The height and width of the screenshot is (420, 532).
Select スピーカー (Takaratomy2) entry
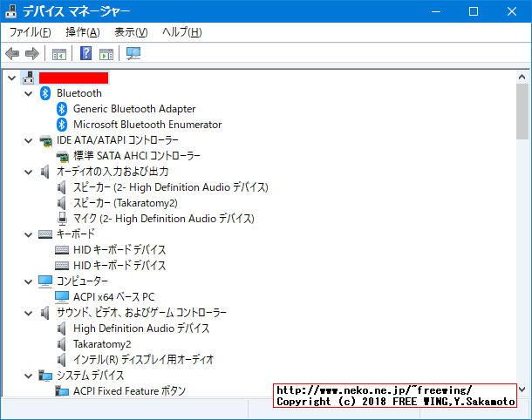click(x=126, y=203)
